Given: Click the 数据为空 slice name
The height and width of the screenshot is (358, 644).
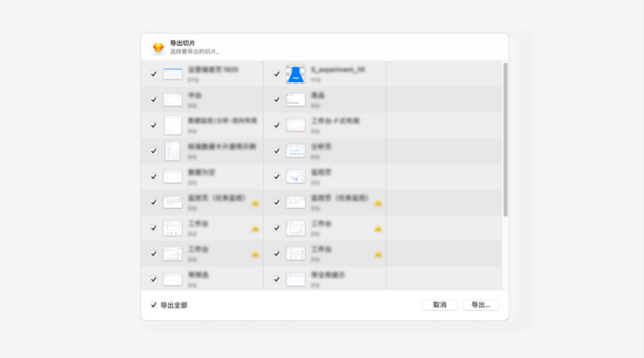Looking at the screenshot, I should (202, 172).
